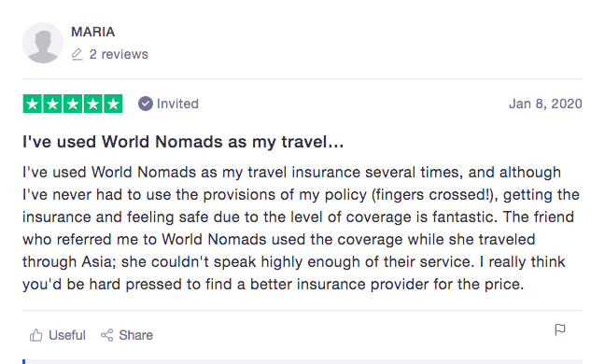Image resolution: width=605 pixels, height=364 pixels.
Task: Click the review body paragraph text
Action: coord(301,229)
